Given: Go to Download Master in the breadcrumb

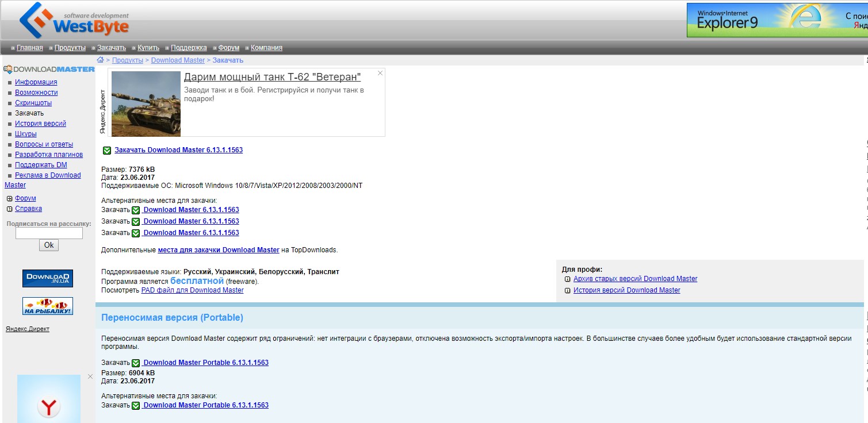Looking at the screenshot, I should click(x=178, y=60).
